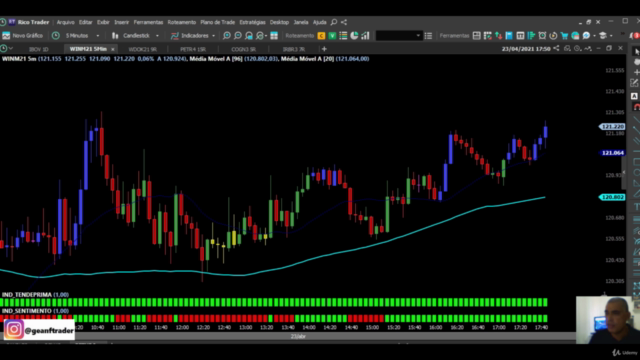Expand the arrow next to the chat icon
This screenshot has width=640, height=360.
coord(594,36)
